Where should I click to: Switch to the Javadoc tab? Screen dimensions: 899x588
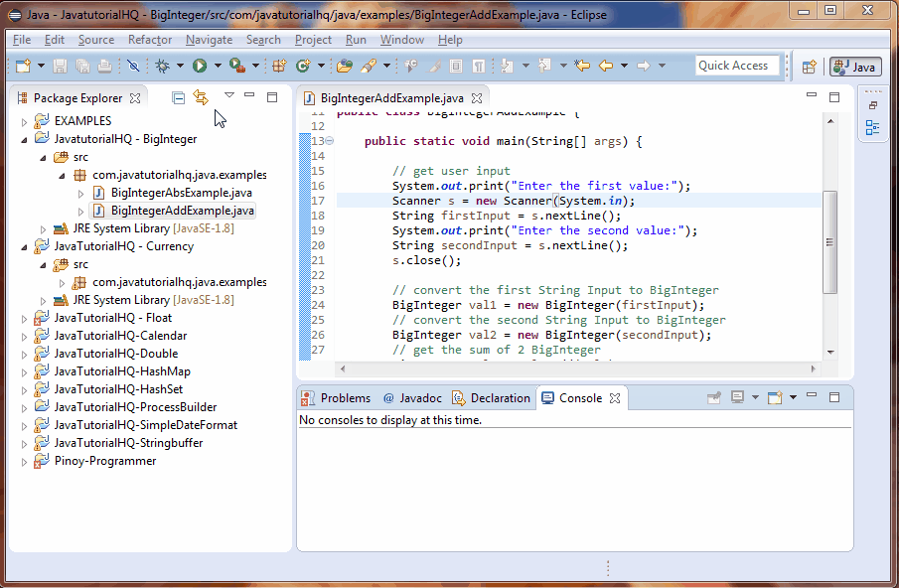pos(412,398)
